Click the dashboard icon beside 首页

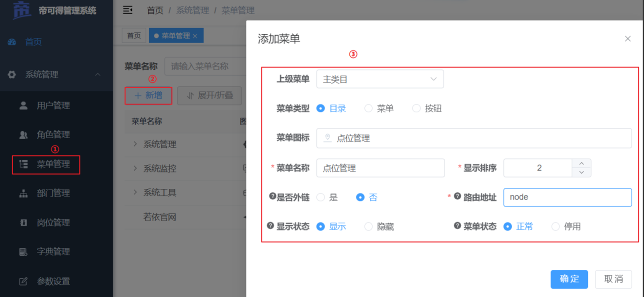click(12, 42)
